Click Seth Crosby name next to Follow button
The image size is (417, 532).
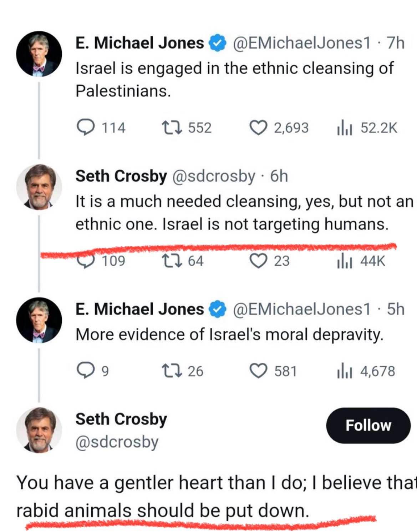(121, 419)
